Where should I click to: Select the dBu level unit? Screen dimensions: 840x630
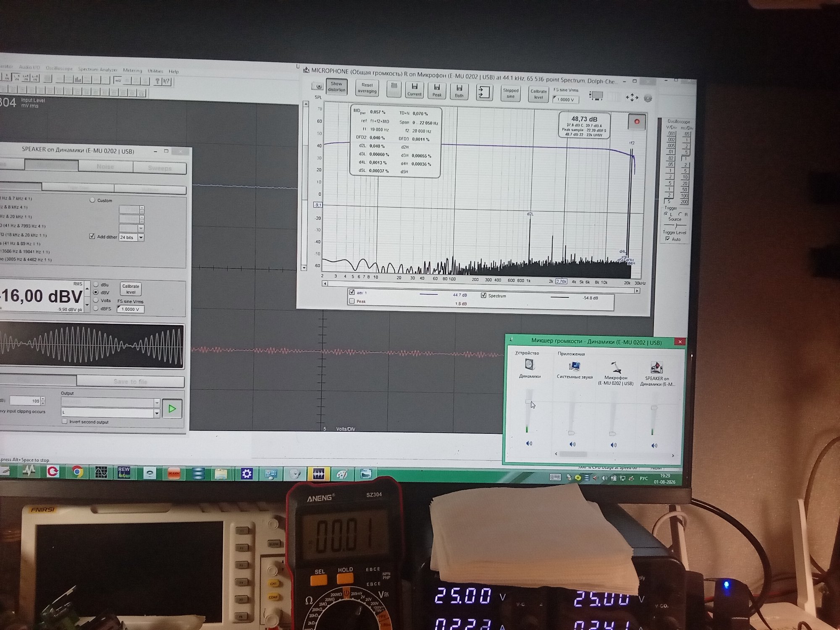(96, 284)
